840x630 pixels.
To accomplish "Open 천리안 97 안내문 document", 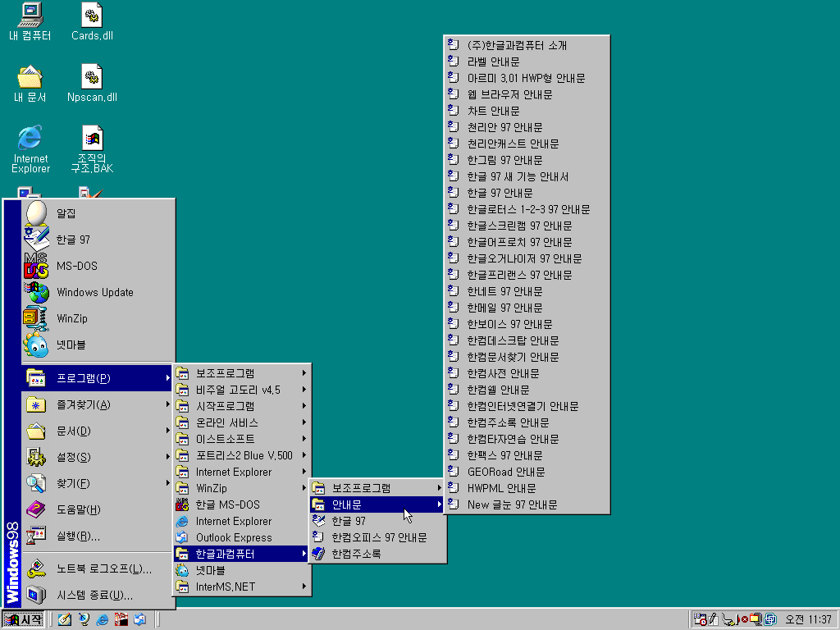I will [527, 127].
